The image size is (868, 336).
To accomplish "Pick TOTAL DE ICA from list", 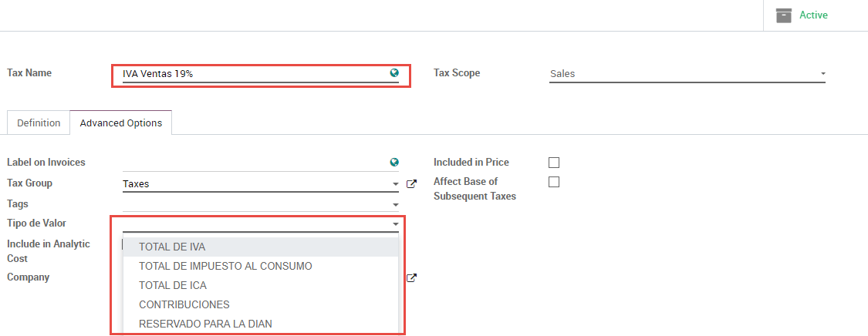I will click(172, 285).
